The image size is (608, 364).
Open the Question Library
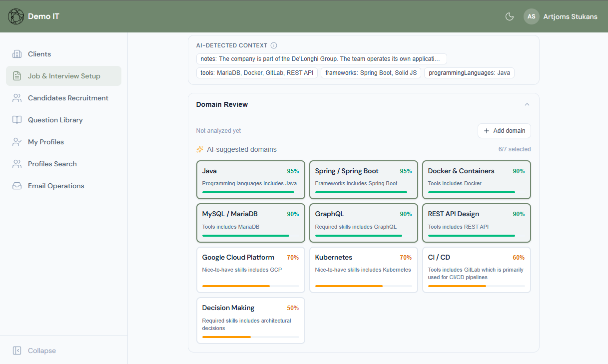63,120
